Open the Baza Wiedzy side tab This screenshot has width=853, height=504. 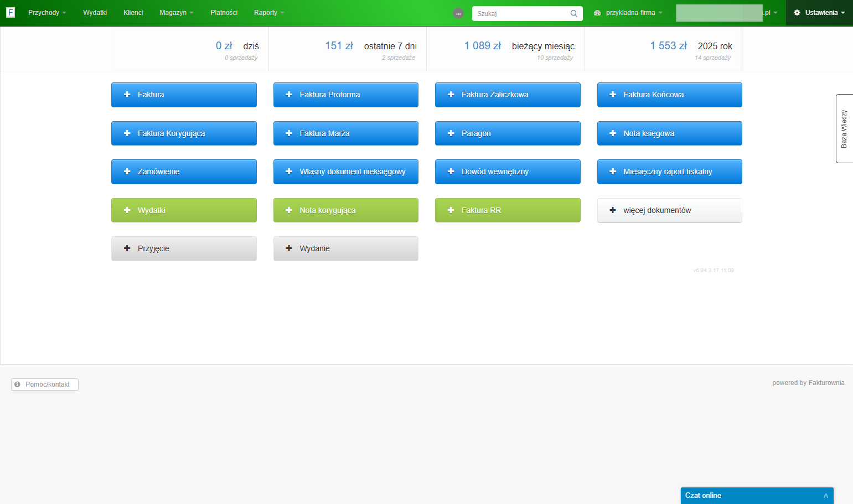click(844, 128)
